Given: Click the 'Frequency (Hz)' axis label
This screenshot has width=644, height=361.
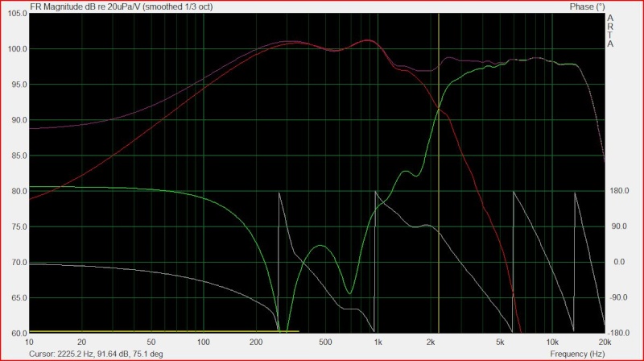Looking at the screenshot, I should click(x=577, y=354).
